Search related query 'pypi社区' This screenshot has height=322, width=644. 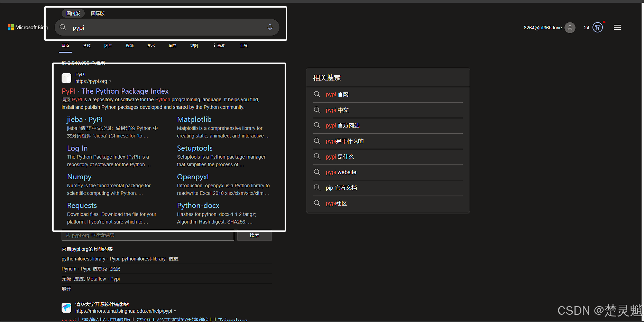336,203
